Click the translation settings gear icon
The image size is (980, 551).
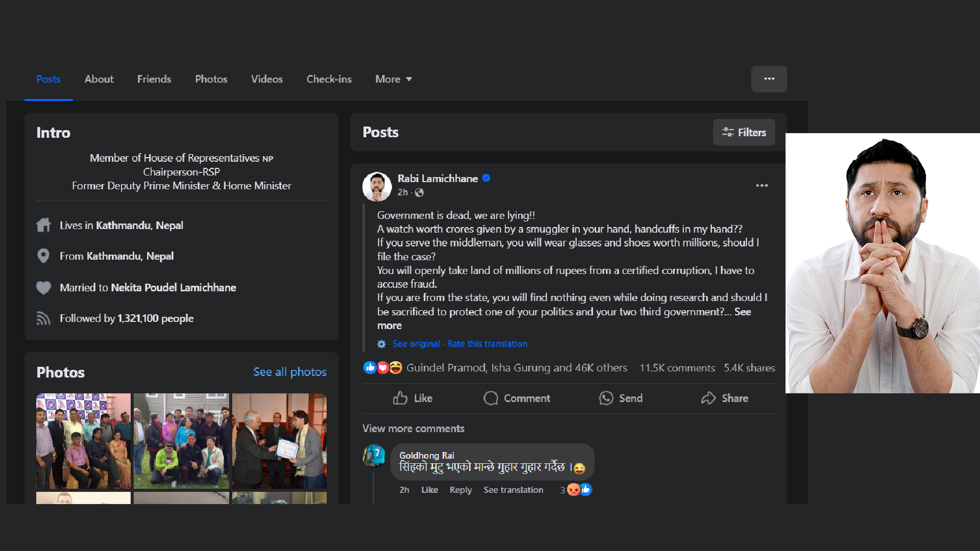[x=381, y=344]
